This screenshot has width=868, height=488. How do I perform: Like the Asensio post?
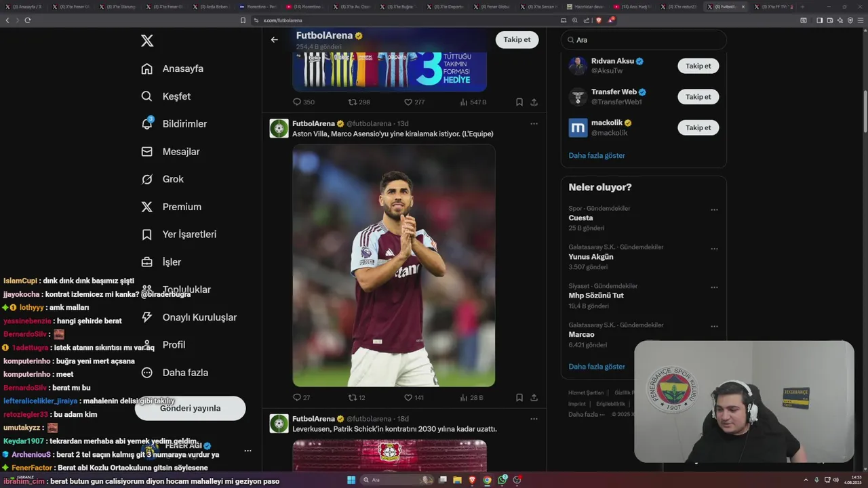pyautogui.click(x=408, y=398)
